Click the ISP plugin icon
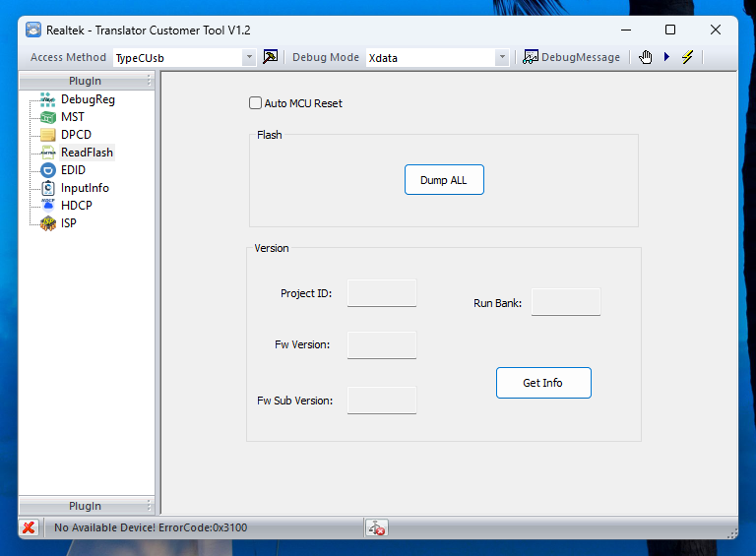 click(x=47, y=223)
